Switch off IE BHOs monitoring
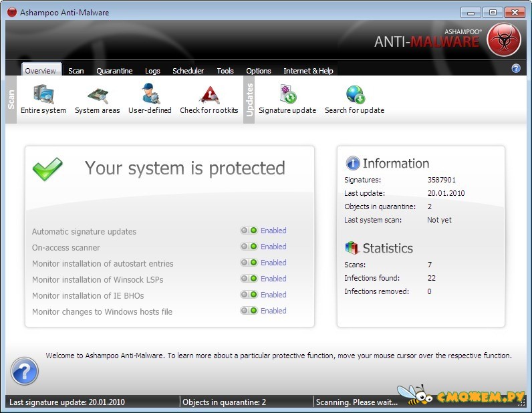This screenshot has width=532, height=413. [249, 295]
